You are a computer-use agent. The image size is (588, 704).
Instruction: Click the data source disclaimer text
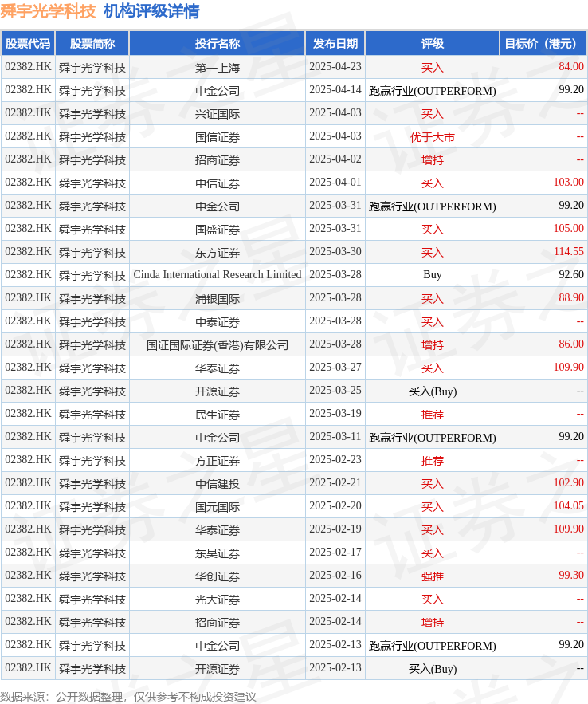coord(128,697)
